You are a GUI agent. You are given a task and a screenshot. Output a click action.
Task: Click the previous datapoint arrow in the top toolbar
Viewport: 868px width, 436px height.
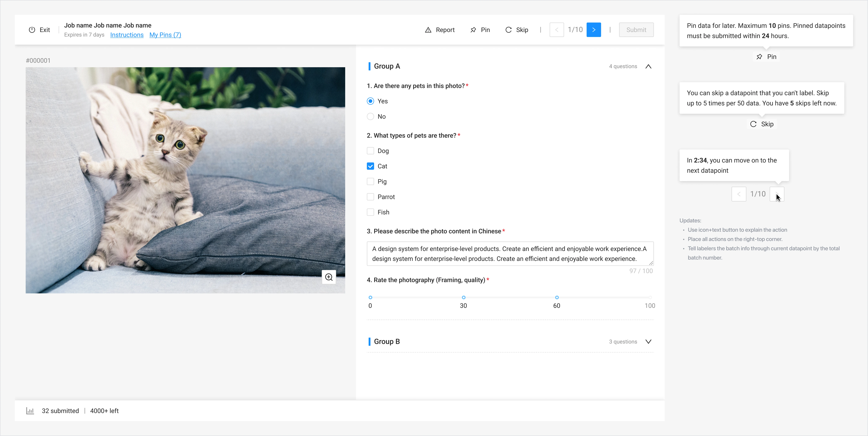click(x=556, y=30)
